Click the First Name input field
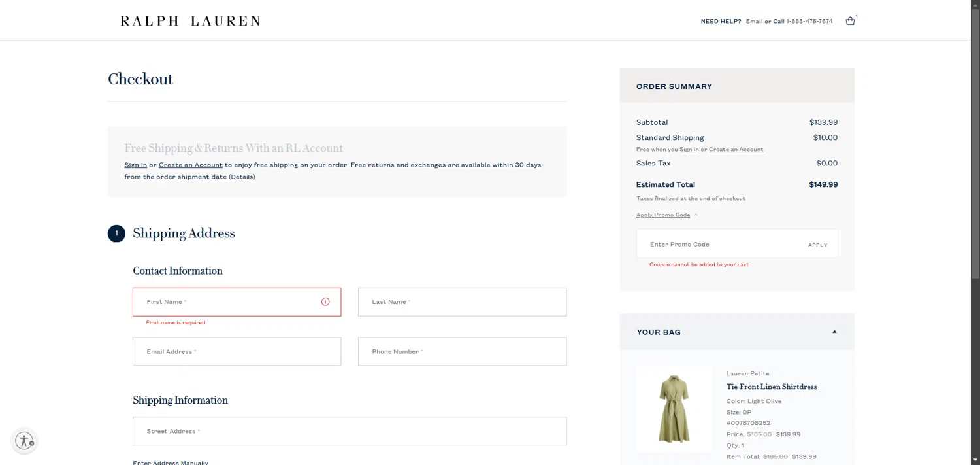The image size is (980, 465). 229,302
